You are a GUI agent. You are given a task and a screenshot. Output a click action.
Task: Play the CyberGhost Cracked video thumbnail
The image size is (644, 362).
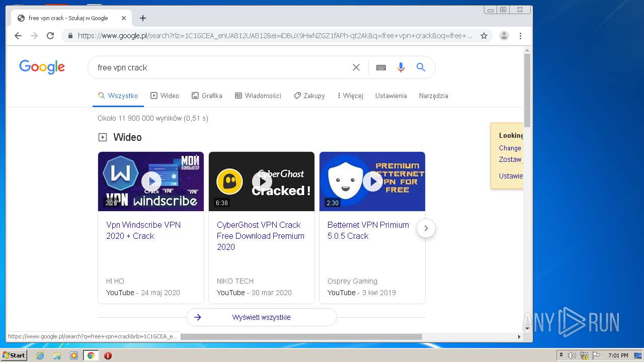262,182
